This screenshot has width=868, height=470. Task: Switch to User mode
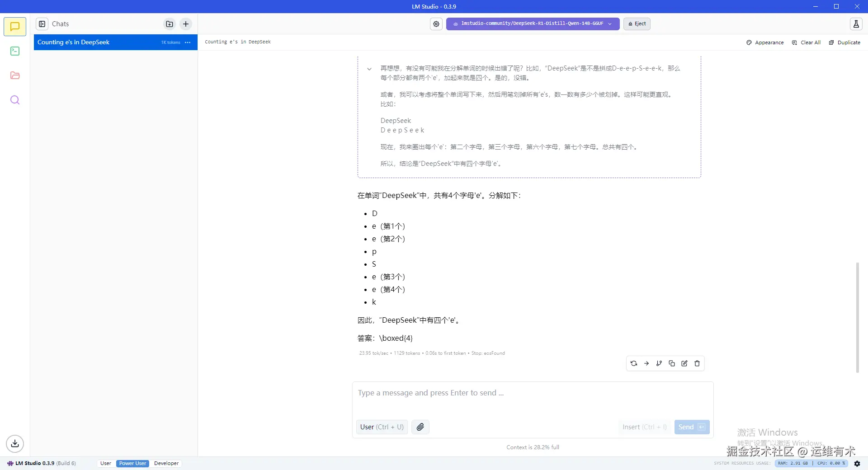tap(105, 463)
